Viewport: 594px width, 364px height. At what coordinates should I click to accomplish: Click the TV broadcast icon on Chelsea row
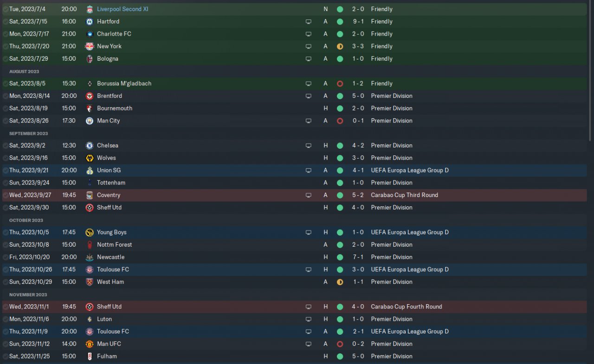tap(309, 146)
